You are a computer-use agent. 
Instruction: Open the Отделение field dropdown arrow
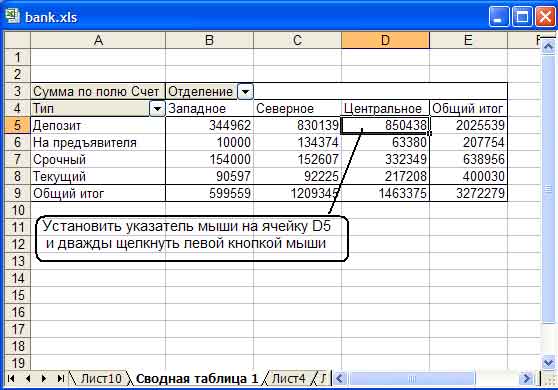tap(245, 92)
